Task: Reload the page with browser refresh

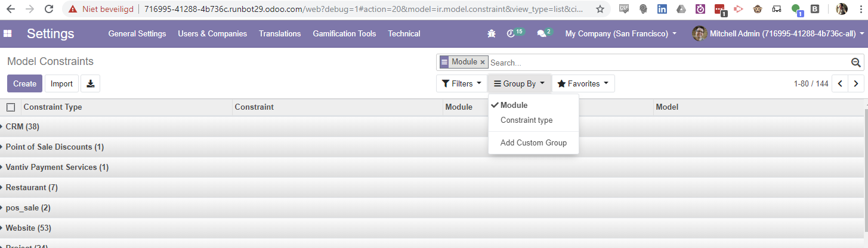Action: click(x=49, y=9)
